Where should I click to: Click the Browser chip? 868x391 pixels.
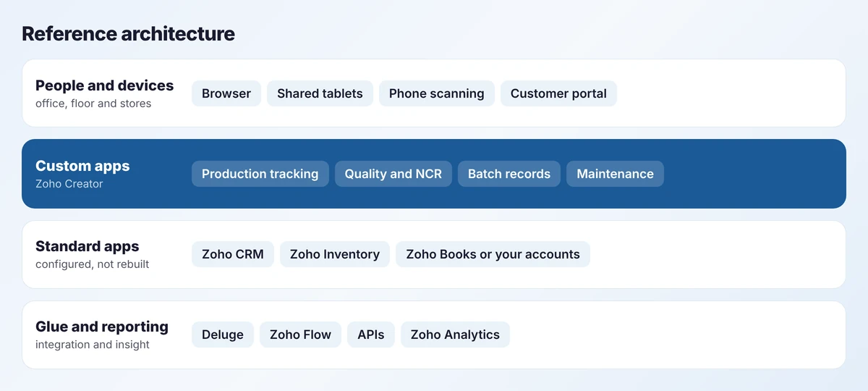pos(226,93)
